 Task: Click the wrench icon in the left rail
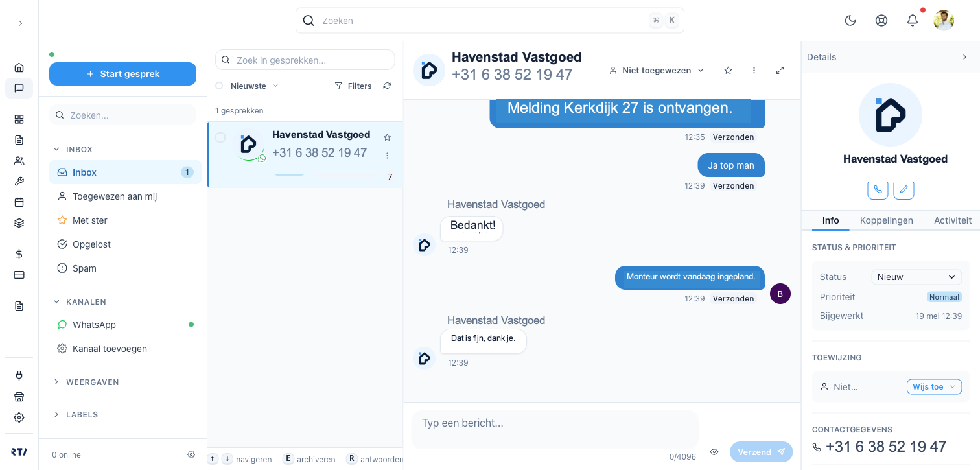tap(19, 182)
